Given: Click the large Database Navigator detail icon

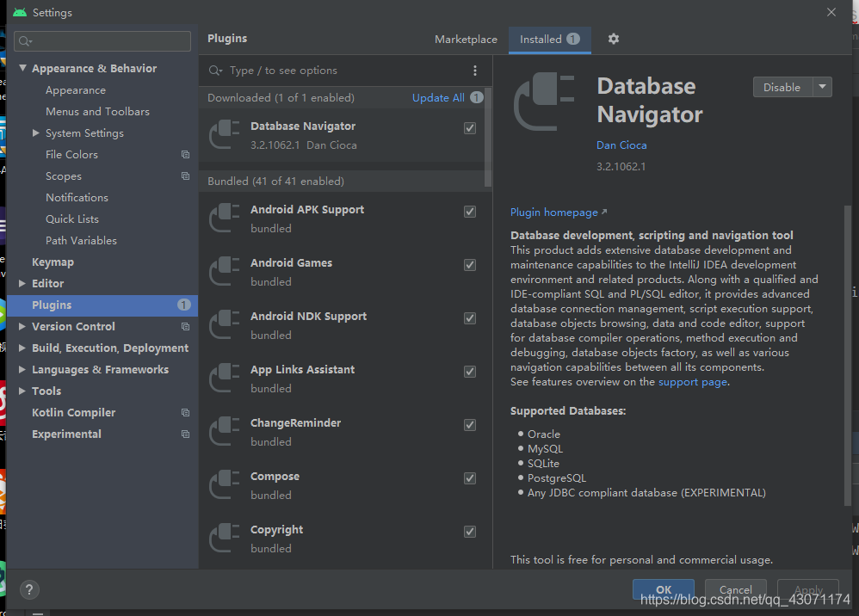Looking at the screenshot, I should (x=544, y=102).
